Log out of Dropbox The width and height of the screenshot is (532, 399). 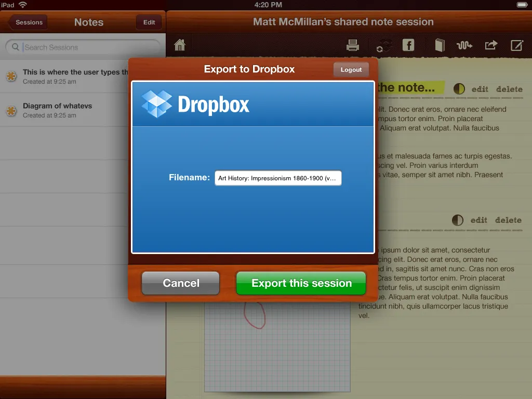click(x=351, y=70)
